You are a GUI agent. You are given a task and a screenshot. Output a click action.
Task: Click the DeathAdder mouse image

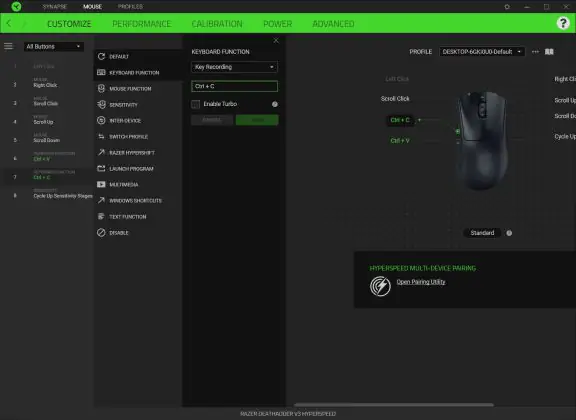482,140
